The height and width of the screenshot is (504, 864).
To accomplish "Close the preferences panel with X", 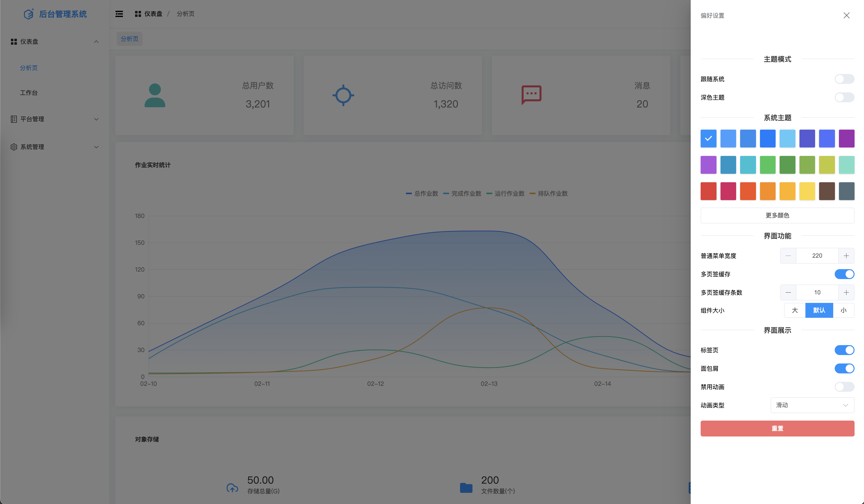I will coord(846,15).
